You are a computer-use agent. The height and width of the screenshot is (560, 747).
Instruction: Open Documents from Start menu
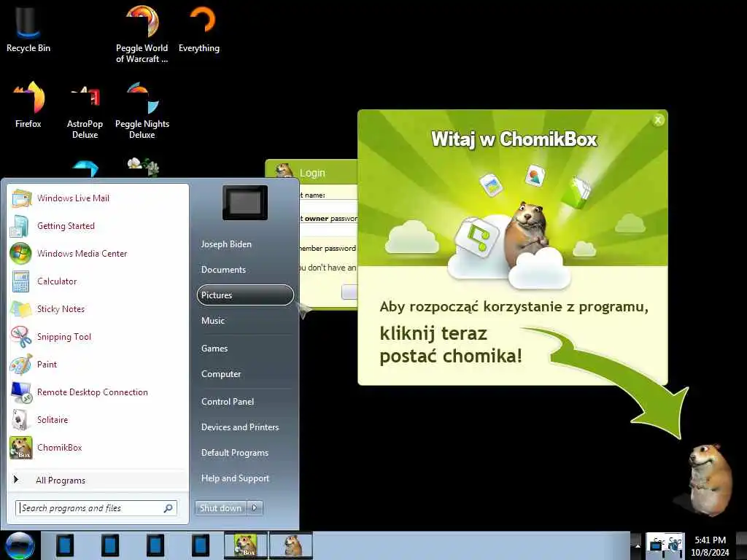click(223, 270)
